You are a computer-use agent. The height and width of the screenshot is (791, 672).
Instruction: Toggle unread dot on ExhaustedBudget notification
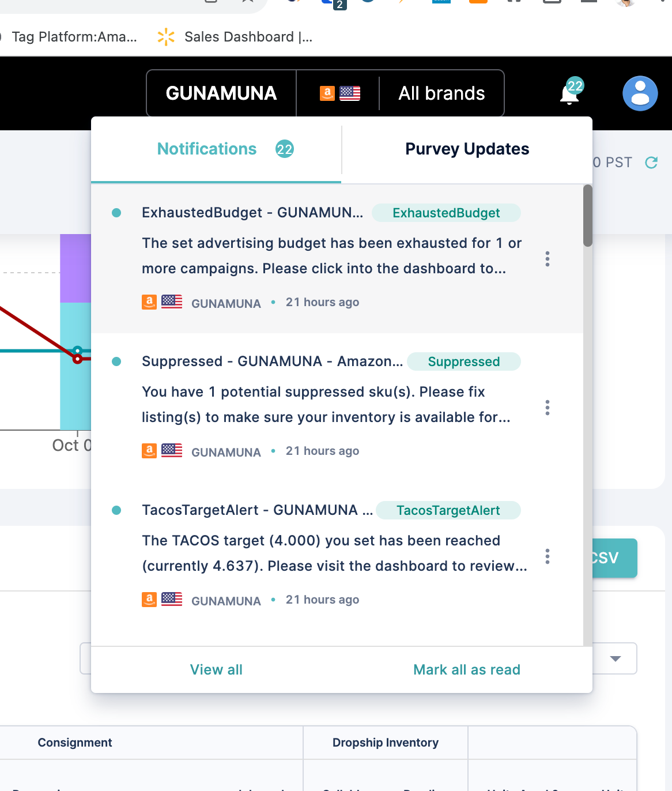(x=116, y=213)
